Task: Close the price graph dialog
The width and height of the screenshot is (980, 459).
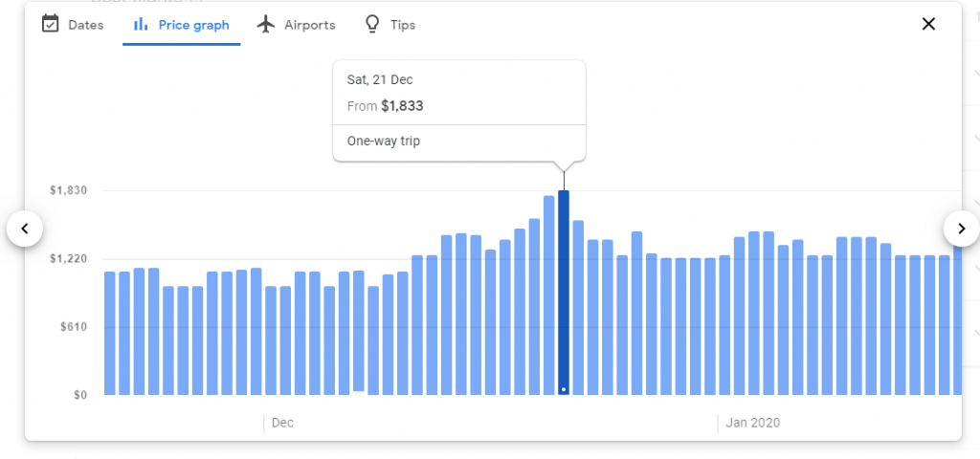Action: [x=928, y=24]
